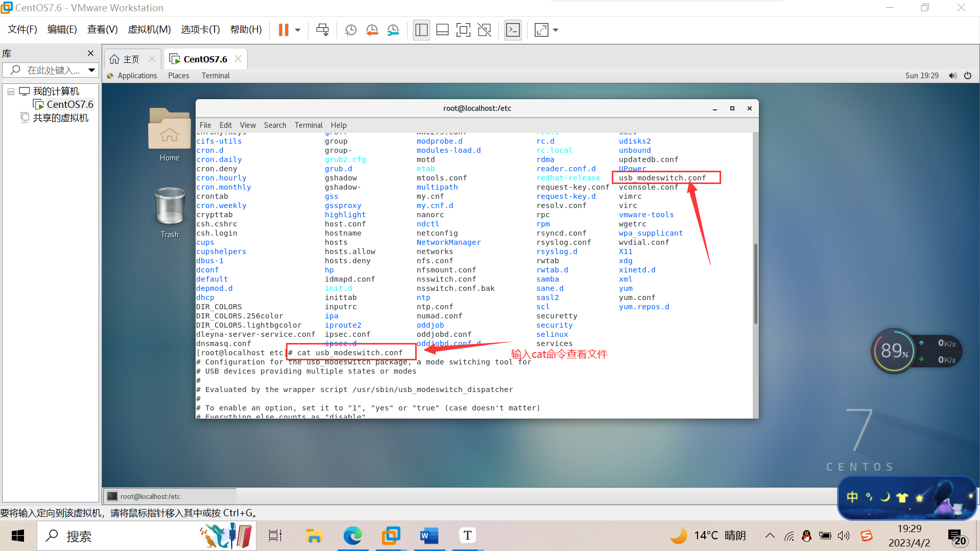
Task: Open the 文件(F) menu
Action: [22, 29]
